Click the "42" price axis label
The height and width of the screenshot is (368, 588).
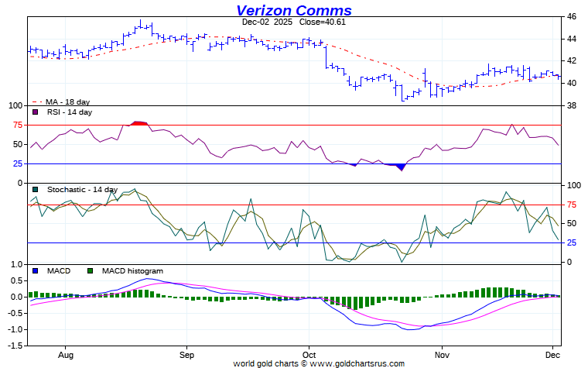572,61
